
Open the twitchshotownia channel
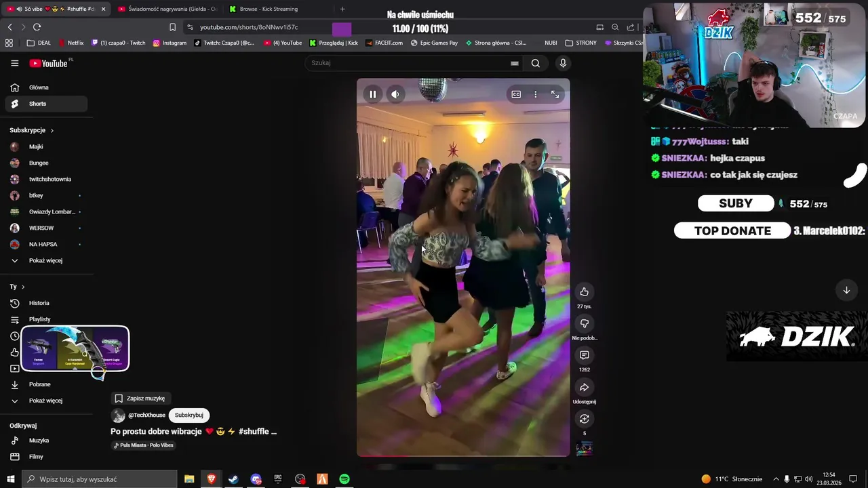pyautogui.click(x=46, y=179)
